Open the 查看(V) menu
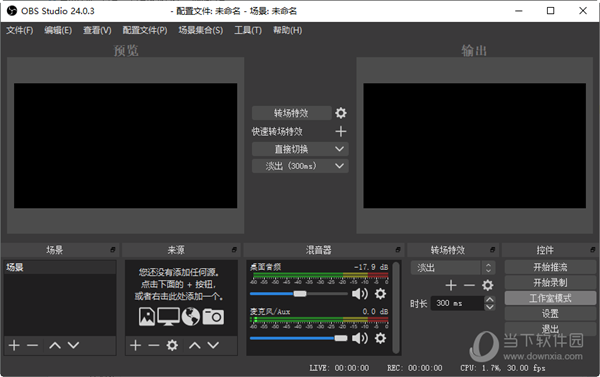Image resolution: width=600 pixels, height=377 pixels. click(97, 30)
